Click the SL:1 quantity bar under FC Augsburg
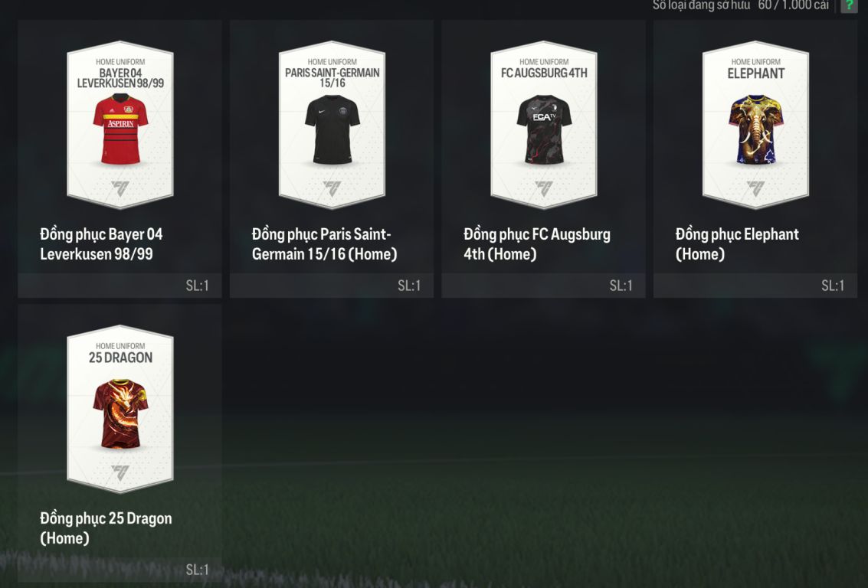Viewport: 868px width, 588px height. [543, 286]
